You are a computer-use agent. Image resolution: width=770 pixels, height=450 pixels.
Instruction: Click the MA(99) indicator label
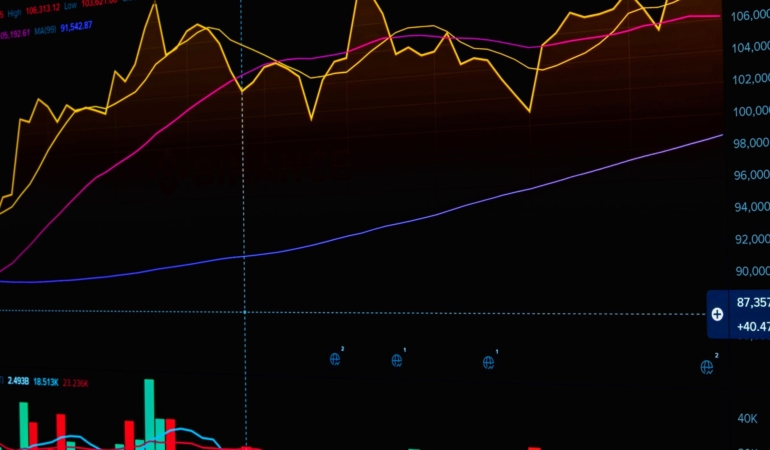[45, 30]
